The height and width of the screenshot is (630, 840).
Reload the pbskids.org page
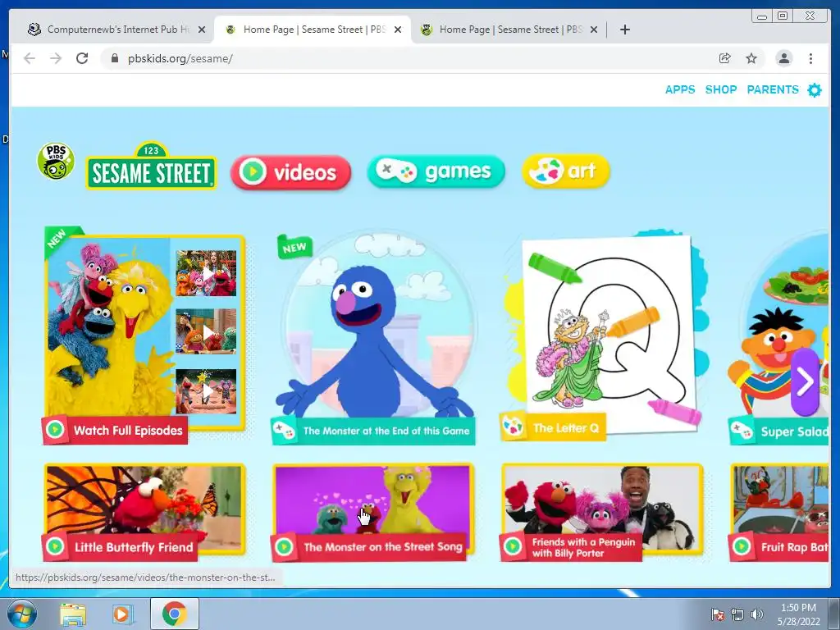click(x=82, y=58)
